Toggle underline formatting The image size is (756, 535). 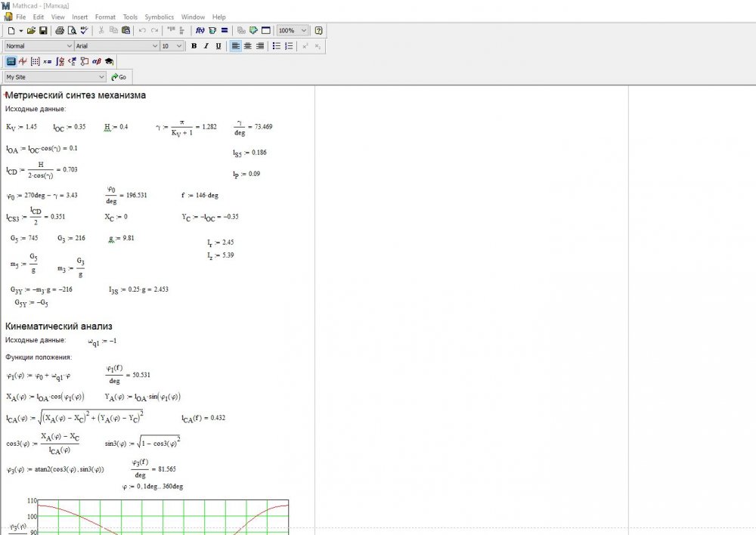click(x=218, y=46)
